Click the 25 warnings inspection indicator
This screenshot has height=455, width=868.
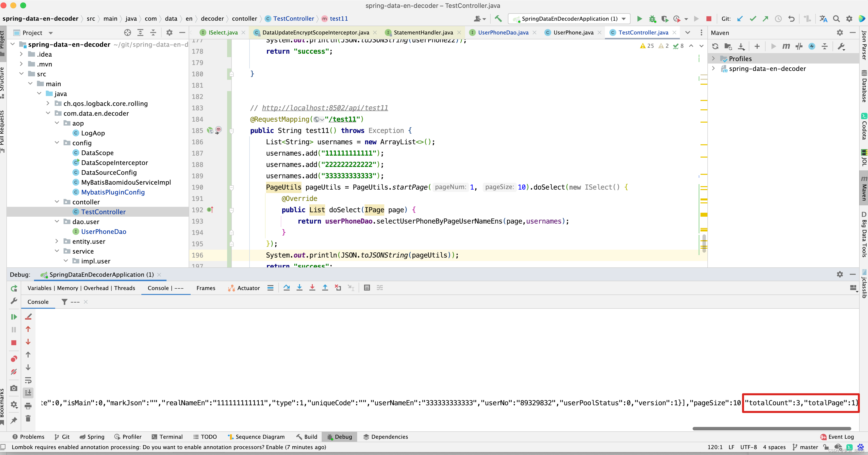coord(647,46)
